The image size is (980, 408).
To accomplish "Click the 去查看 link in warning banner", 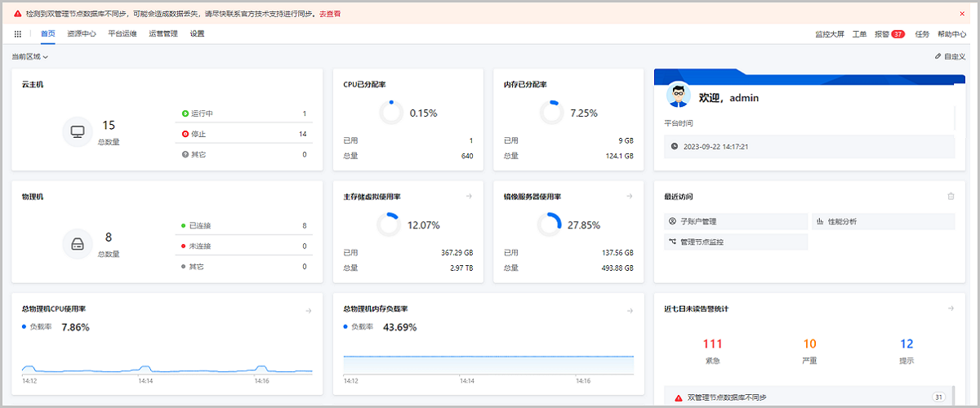I will click(330, 14).
